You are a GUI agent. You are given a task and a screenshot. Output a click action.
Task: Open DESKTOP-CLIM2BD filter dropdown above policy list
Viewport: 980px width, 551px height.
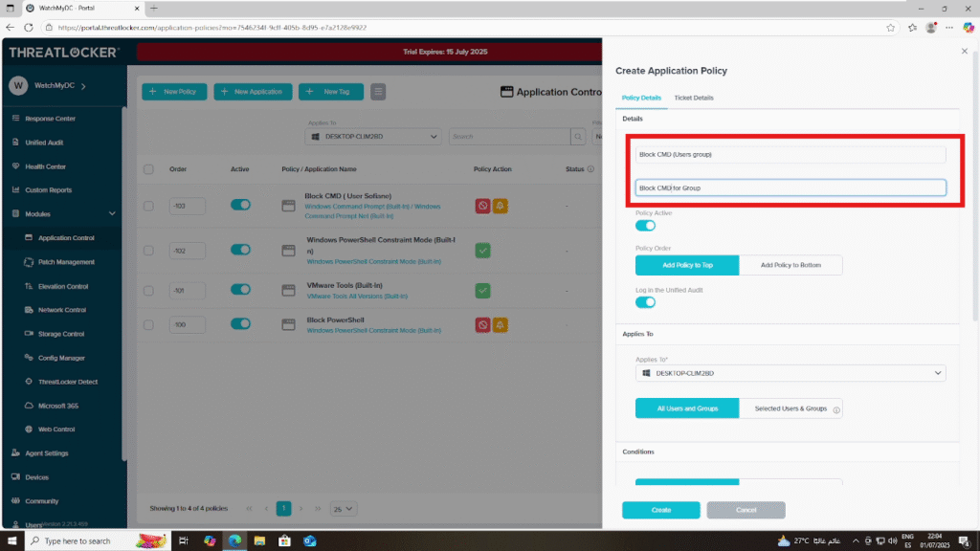[373, 136]
